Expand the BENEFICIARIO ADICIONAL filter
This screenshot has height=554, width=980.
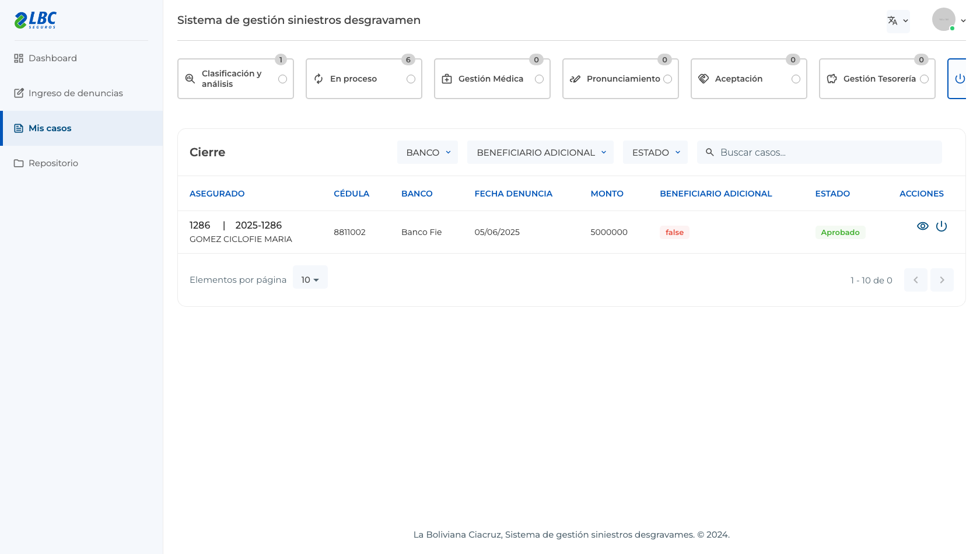tap(540, 152)
